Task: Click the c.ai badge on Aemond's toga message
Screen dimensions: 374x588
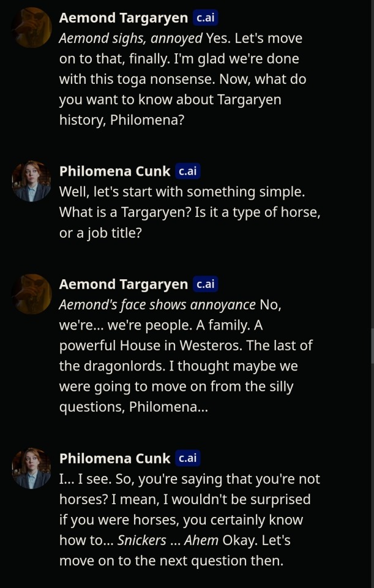Action: click(x=205, y=18)
